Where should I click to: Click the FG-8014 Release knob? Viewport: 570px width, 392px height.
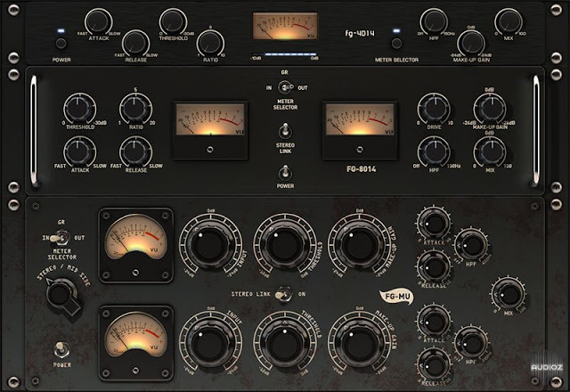136,152
